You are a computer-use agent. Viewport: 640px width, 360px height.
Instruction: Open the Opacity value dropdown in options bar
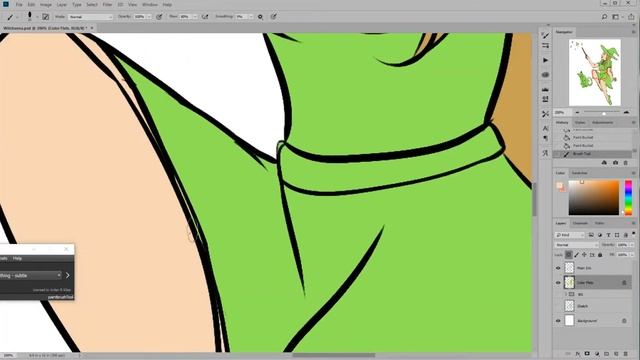click(149, 17)
